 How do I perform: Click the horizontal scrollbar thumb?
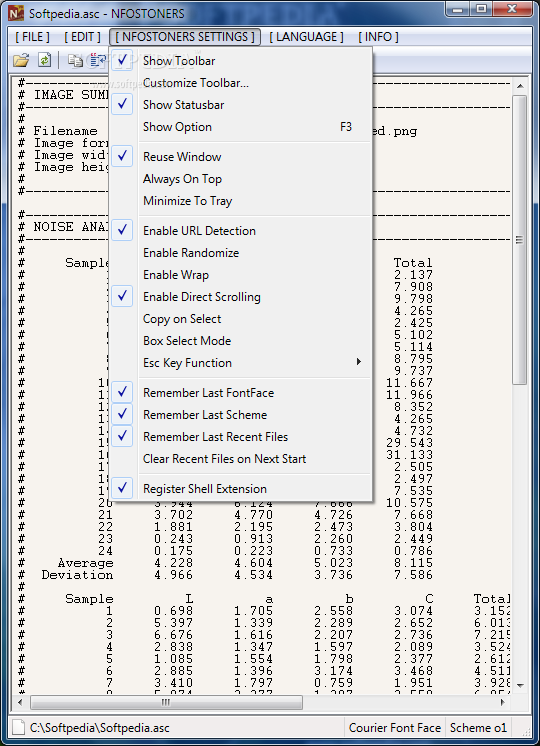click(x=166, y=702)
